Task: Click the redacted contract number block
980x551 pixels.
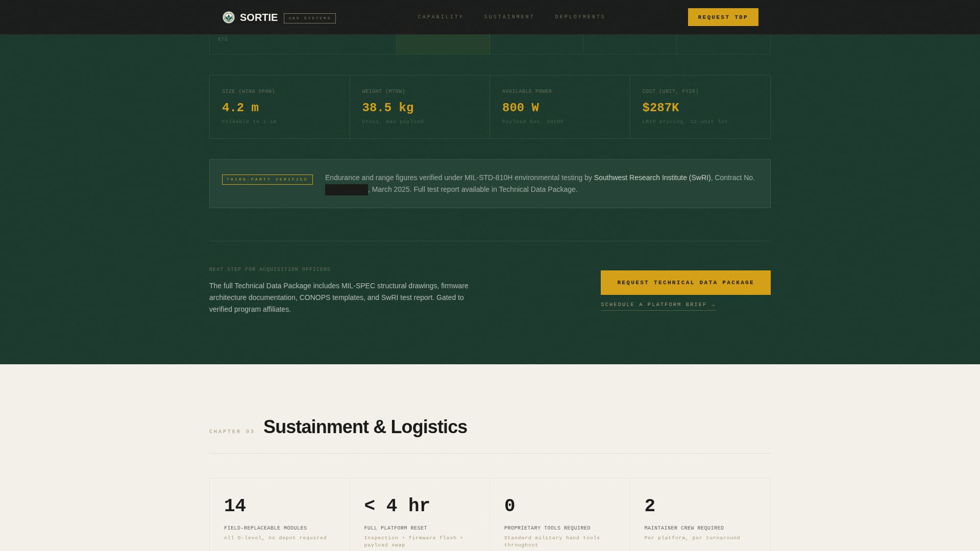Action: [347, 190]
